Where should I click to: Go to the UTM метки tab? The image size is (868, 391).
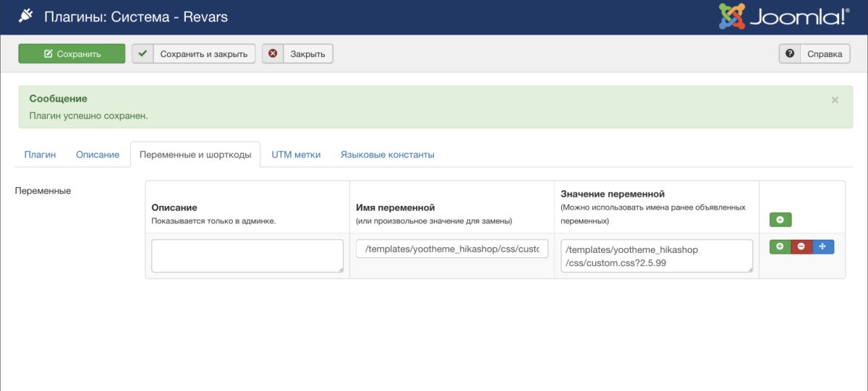click(x=296, y=155)
